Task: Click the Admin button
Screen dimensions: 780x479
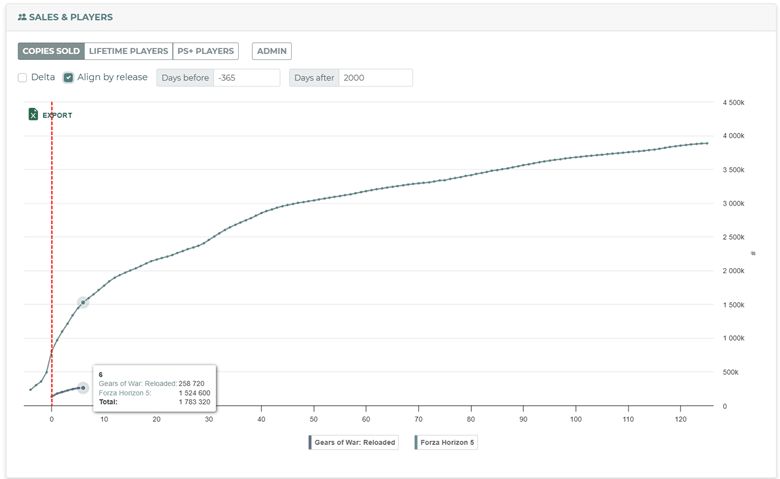Action: (x=272, y=51)
